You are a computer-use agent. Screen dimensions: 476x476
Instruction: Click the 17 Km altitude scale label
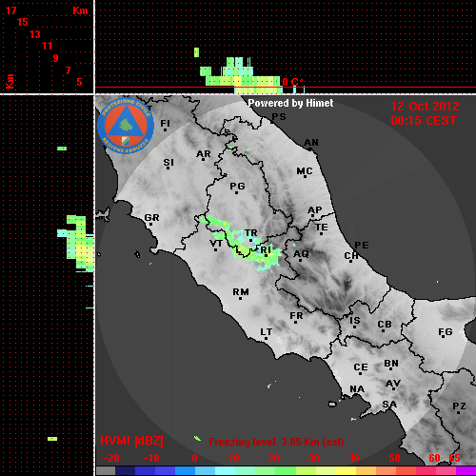[x=10, y=10]
